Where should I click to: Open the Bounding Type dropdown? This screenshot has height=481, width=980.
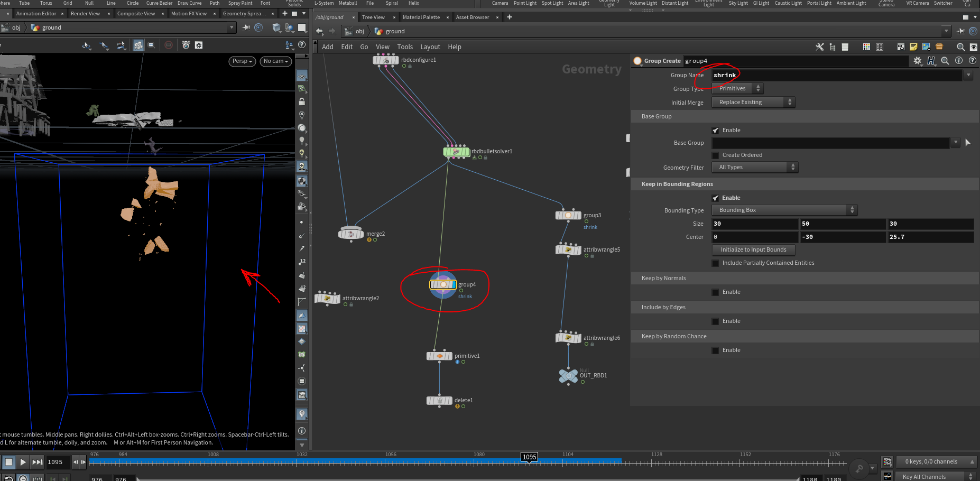tap(784, 210)
